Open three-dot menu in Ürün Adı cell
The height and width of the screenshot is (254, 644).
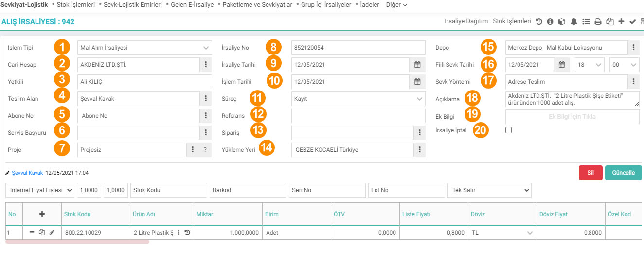[179, 233]
